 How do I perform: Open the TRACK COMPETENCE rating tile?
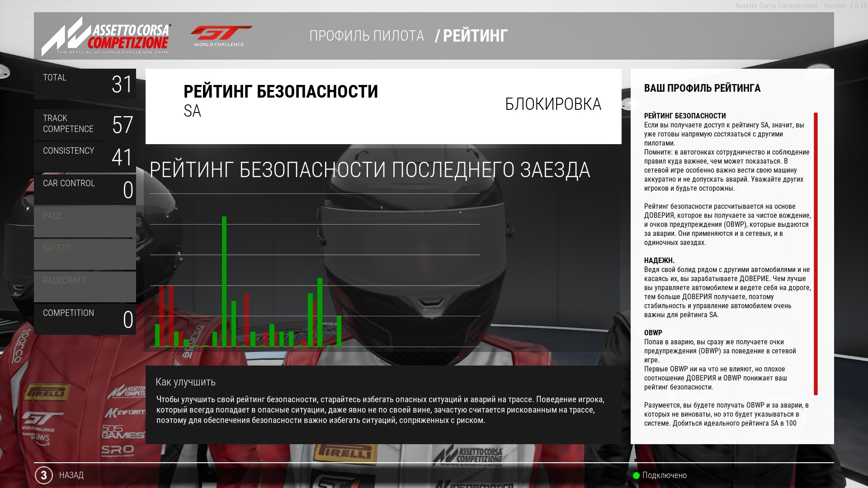[x=85, y=124]
